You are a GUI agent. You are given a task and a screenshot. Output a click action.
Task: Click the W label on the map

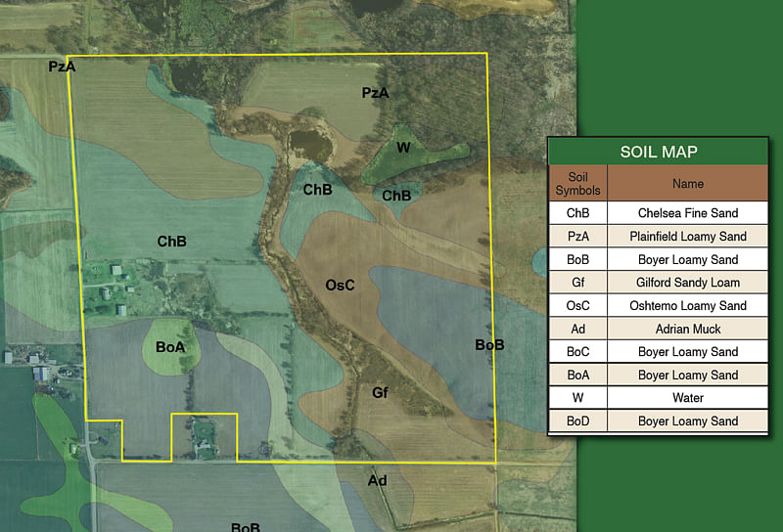click(x=403, y=148)
